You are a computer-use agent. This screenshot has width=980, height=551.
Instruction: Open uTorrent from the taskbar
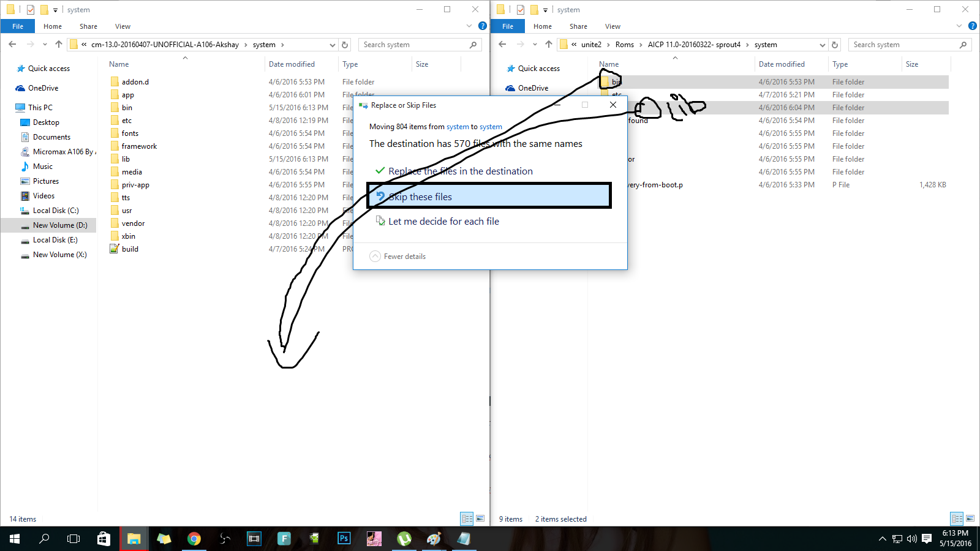pos(404,539)
